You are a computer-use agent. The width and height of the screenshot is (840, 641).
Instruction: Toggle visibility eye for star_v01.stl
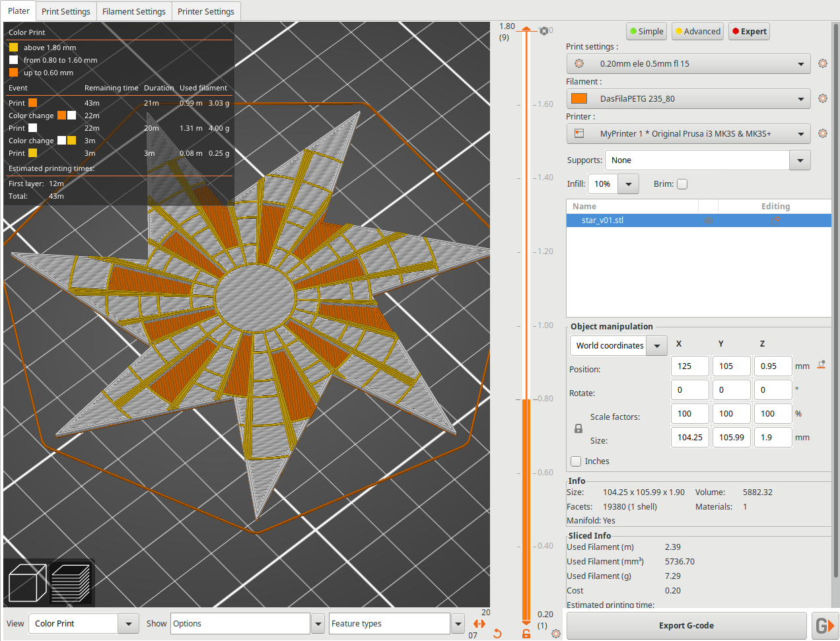point(709,220)
